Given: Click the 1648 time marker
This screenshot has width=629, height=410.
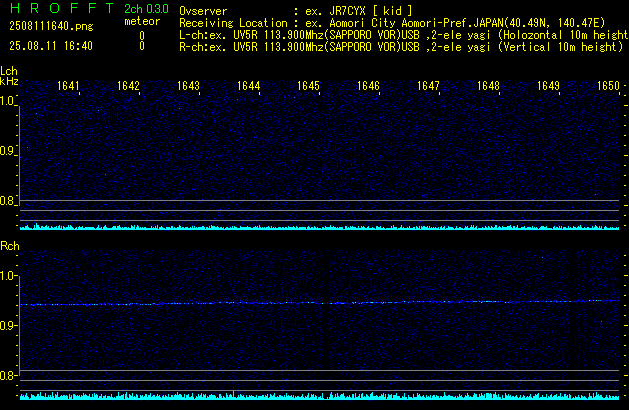Looking at the screenshot, I should click(488, 86).
